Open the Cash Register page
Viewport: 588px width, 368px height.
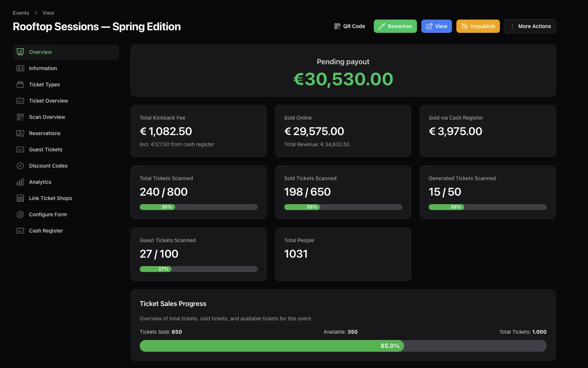[x=46, y=231]
